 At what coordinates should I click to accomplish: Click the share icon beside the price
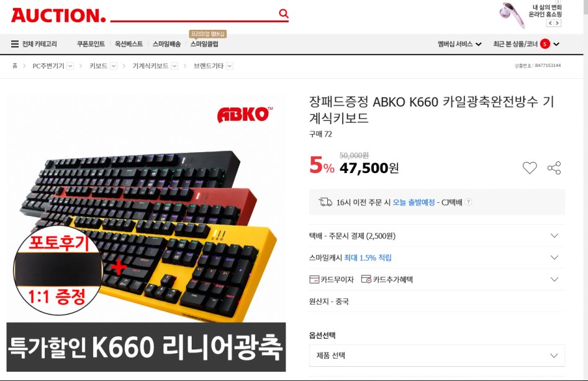coord(554,168)
